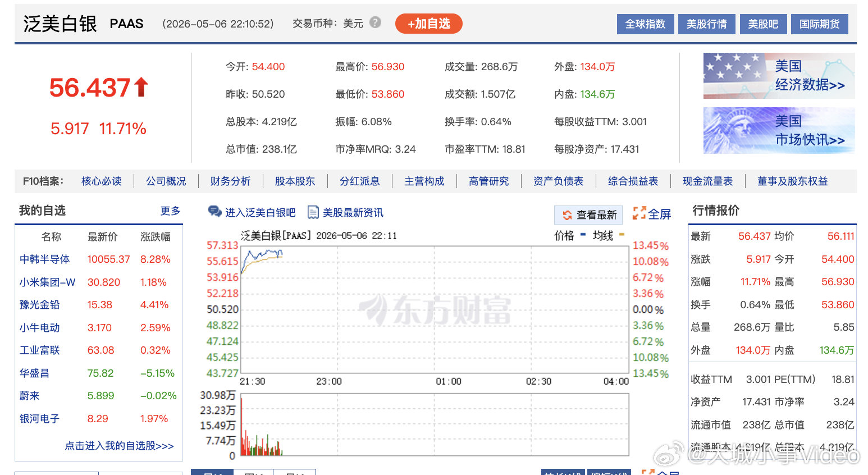Open 小牛电动 in watchlist
This screenshot has width=868, height=475.
click(40, 328)
